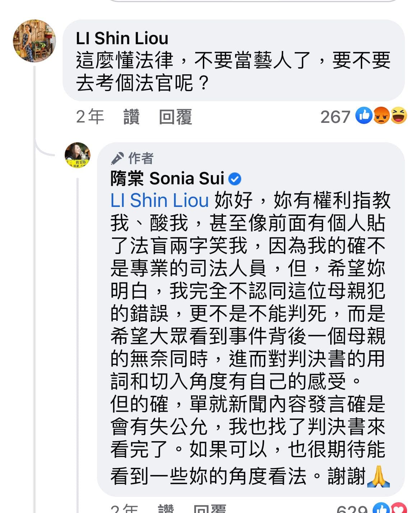Click the blue LI Shin Liou mention in the reply
This screenshot has height=513, width=420.
coord(159,200)
